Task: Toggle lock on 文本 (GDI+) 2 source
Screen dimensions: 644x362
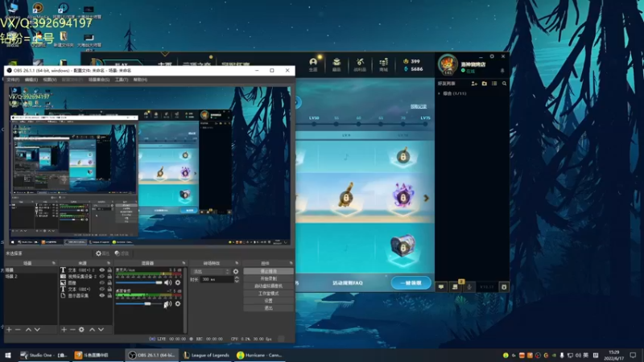Action: 109,270
